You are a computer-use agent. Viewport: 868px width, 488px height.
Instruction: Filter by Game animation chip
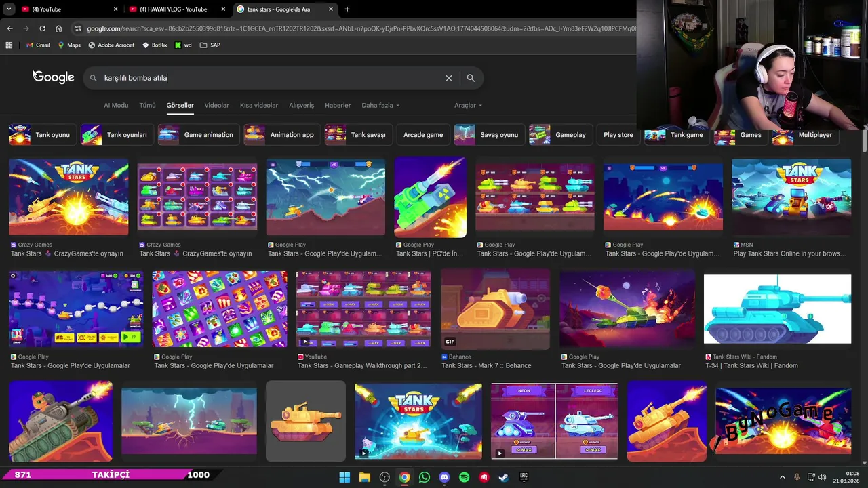click(x=197, y=135)
